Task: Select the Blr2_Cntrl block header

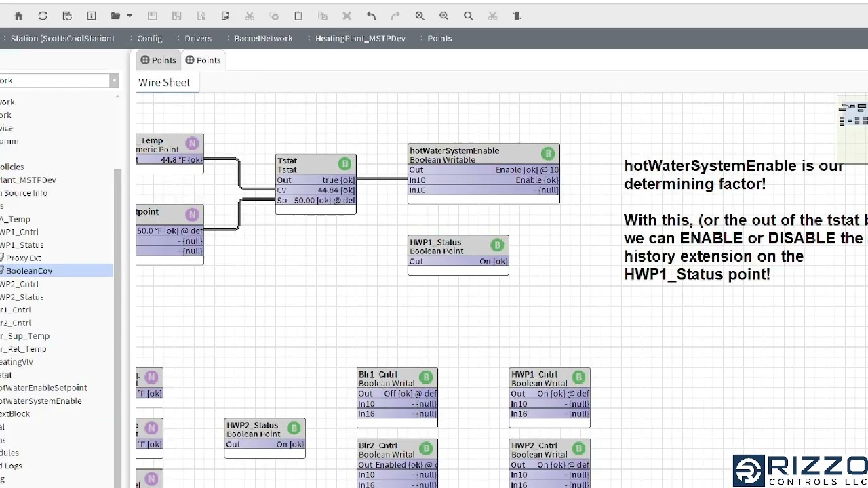Action: point(397,449)
